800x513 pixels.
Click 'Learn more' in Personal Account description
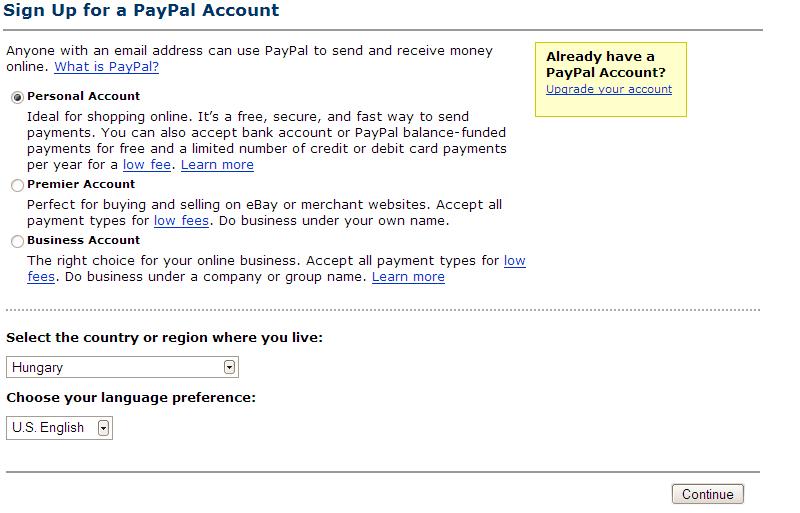[217, 165]
